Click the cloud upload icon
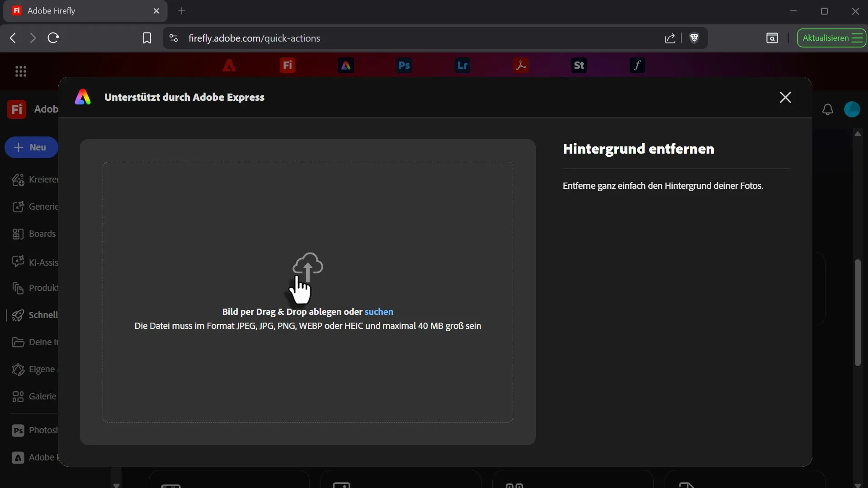 (x=308, y=267)
